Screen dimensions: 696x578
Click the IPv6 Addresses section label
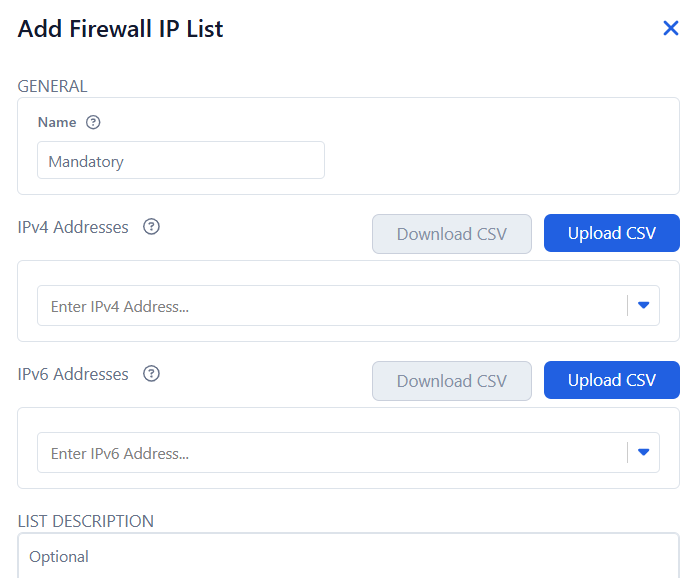(x=73, y=374)
